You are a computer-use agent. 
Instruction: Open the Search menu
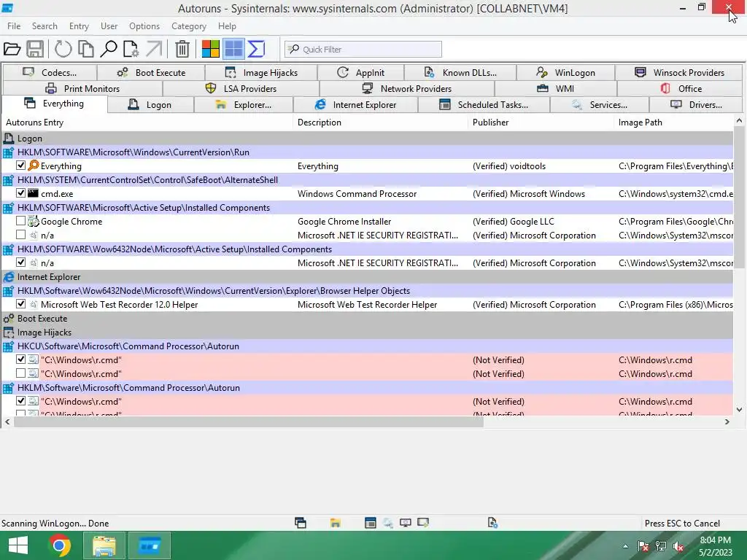44,26
